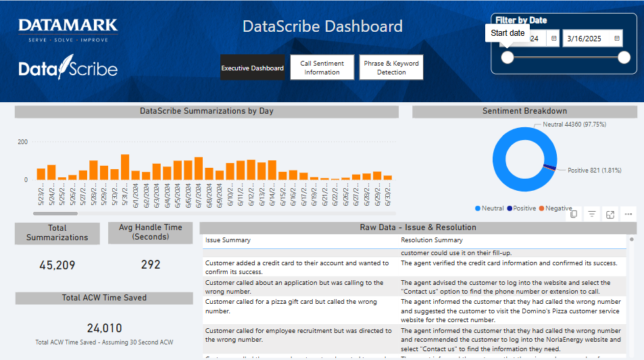Click the 292 Avg Handle Time value
644x360 pixels.
coord(150,265)
